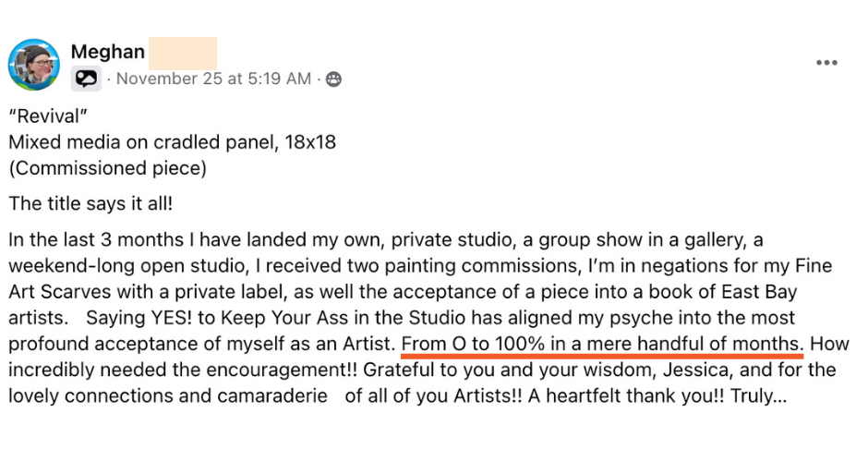
Task: Click the author name Meghan
Action: point(107,52)
